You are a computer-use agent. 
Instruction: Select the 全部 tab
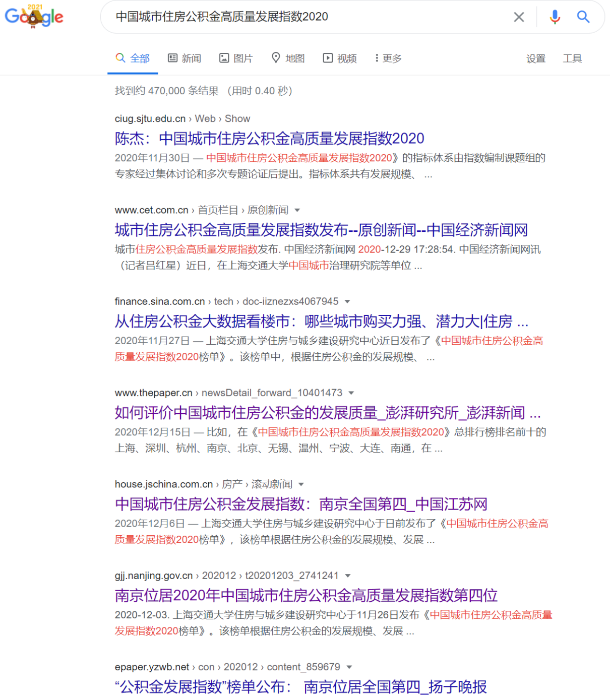133,58
